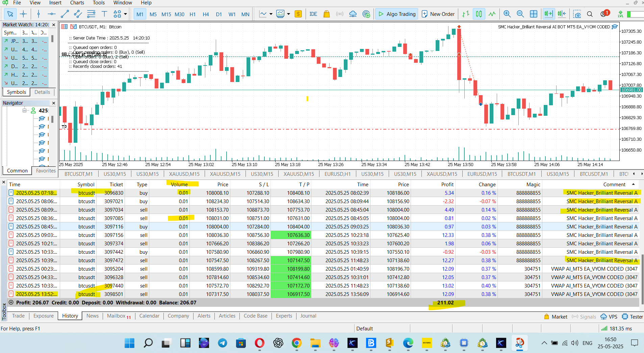Select the trendline drawing tool
The height and width of the screenshot is (353, 644).
(65, 14)
